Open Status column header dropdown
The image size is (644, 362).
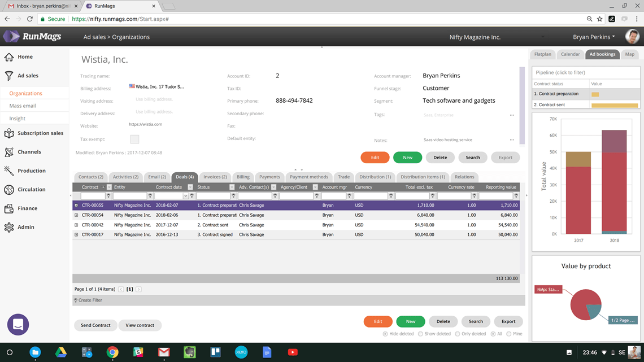tap(232, 187)
